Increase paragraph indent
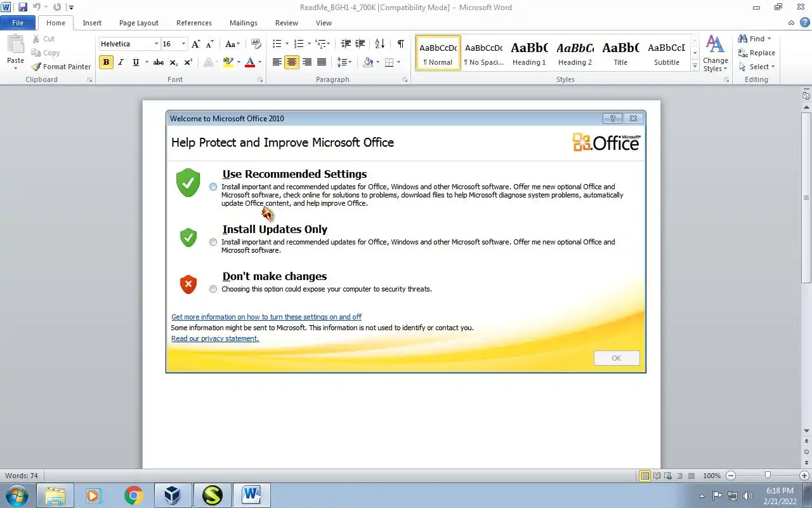812x508 pixels. point(360,44)
